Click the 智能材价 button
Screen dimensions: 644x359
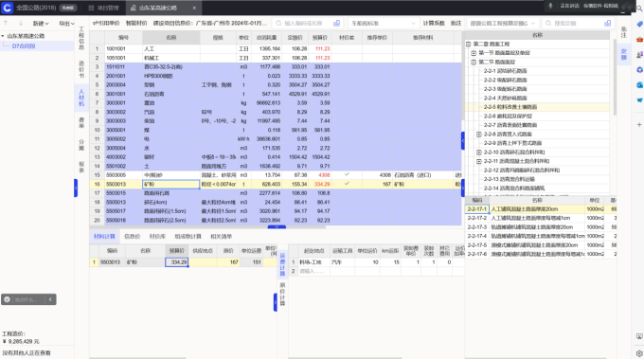click(136, 24)
